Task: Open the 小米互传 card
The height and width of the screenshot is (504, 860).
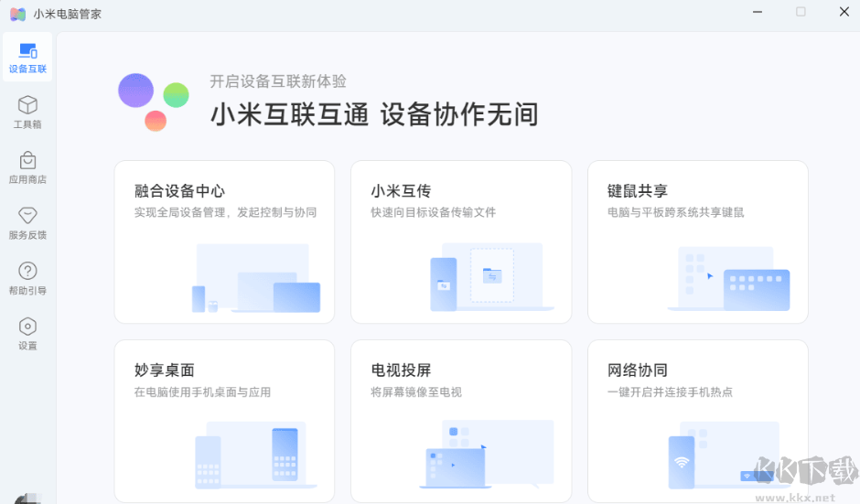Action: (461, 241)
